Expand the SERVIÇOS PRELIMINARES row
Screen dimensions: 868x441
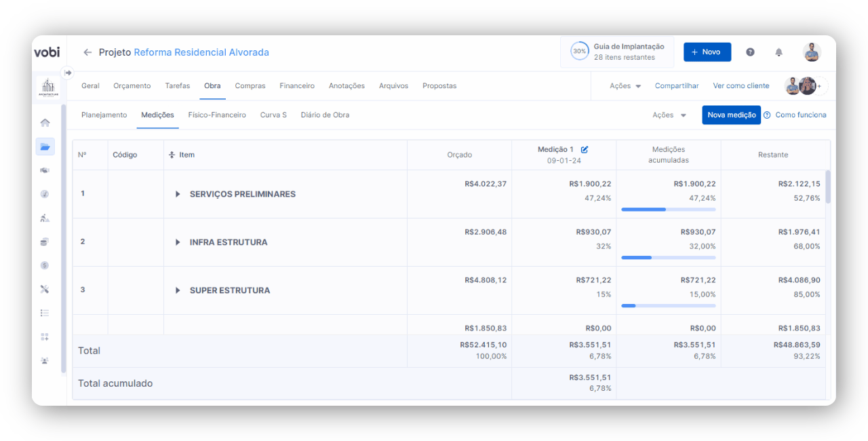tap(178, 194)
